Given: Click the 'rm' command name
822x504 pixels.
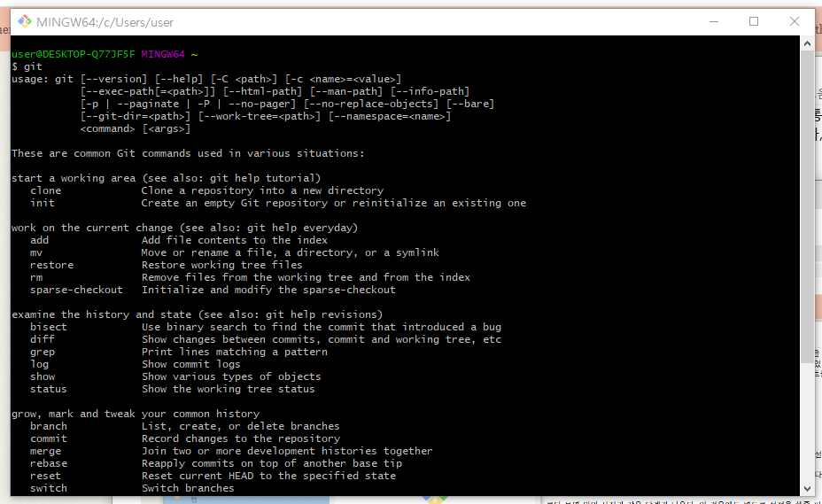Looking at the screenshot, I should [36, 277].
